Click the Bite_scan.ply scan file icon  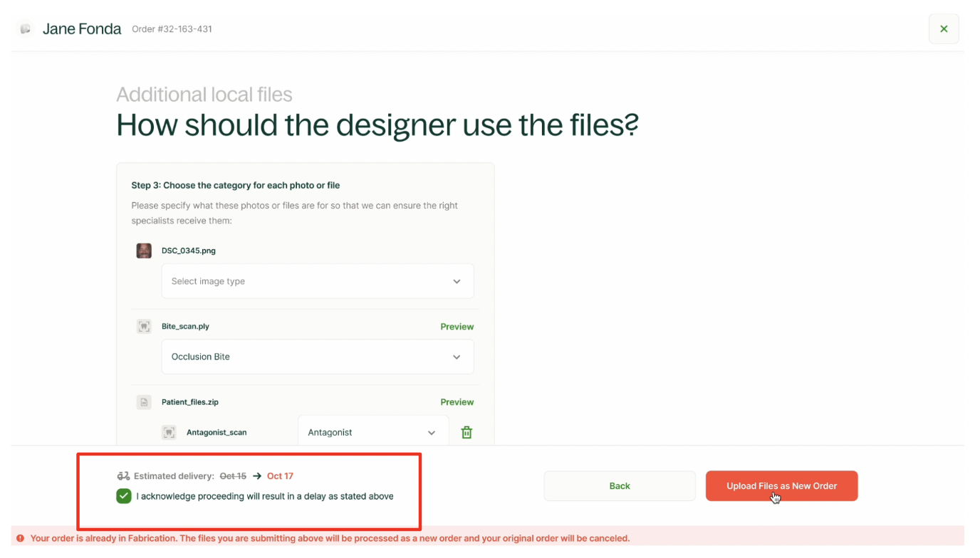point(144,327)
